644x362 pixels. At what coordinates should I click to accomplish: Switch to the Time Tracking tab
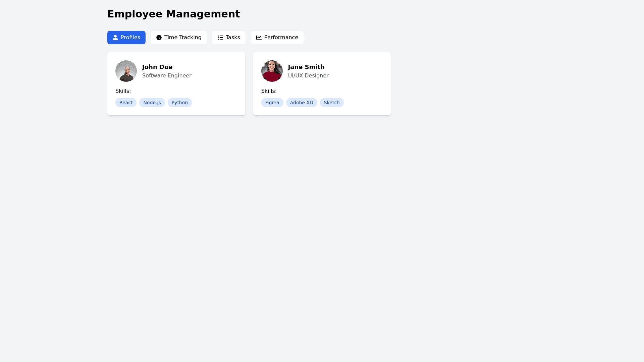click(179, 38)
